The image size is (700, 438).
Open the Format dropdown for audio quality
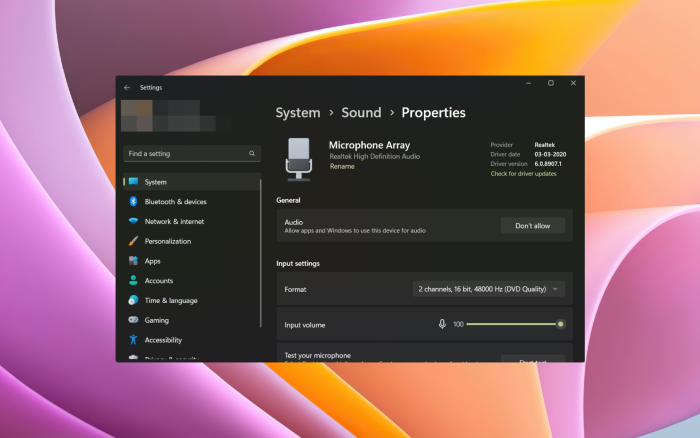point(489,289)
